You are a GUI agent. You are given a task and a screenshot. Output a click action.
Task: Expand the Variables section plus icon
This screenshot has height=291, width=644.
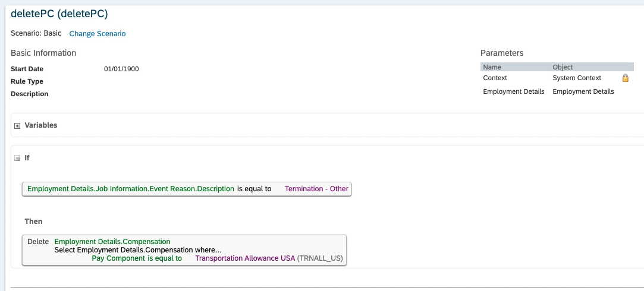(17, 126)
